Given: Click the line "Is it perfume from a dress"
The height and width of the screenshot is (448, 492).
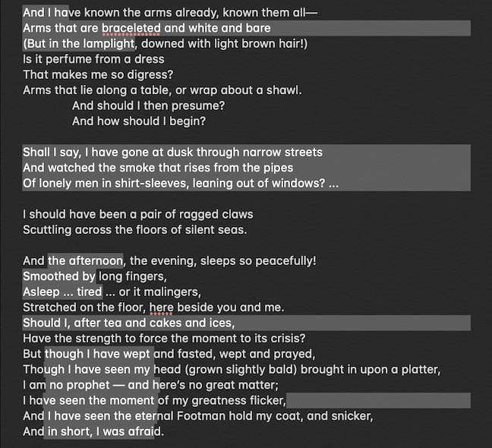Looking at the screenshot, I should 93,59.
